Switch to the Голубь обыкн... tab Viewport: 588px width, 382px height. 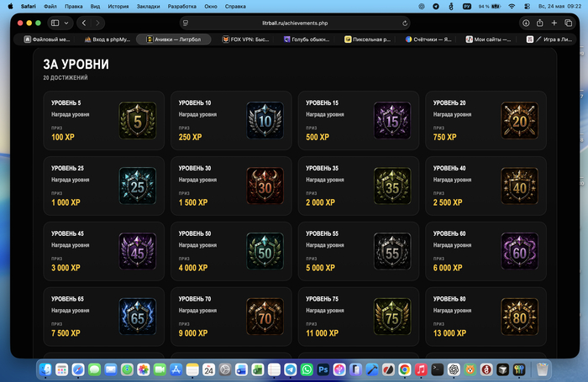pyautogui.click(x=307, y=39)
